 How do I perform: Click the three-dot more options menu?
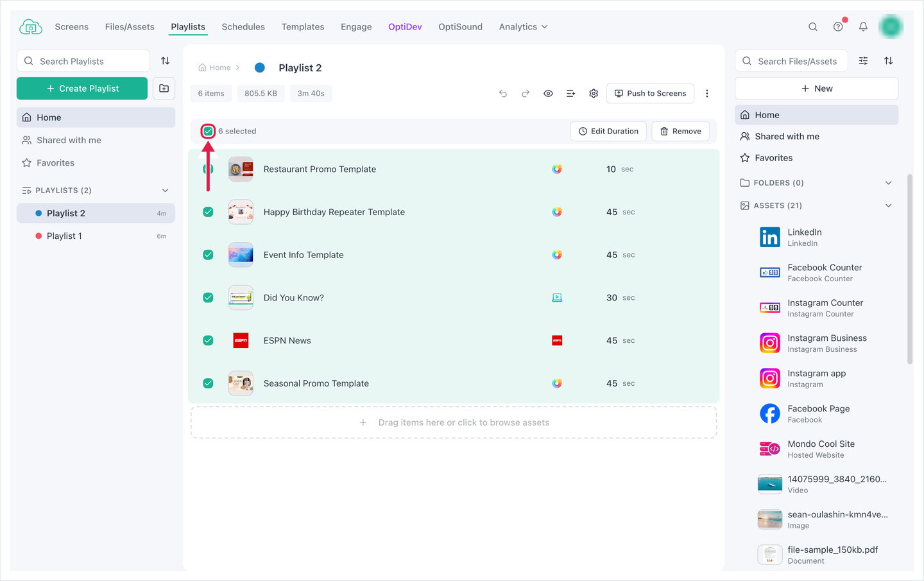pyautogui.click(x=707, y=94)
